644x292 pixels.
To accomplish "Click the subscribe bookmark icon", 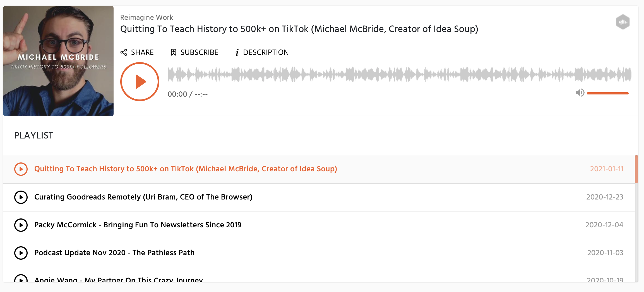I will (x=173, y=52).
